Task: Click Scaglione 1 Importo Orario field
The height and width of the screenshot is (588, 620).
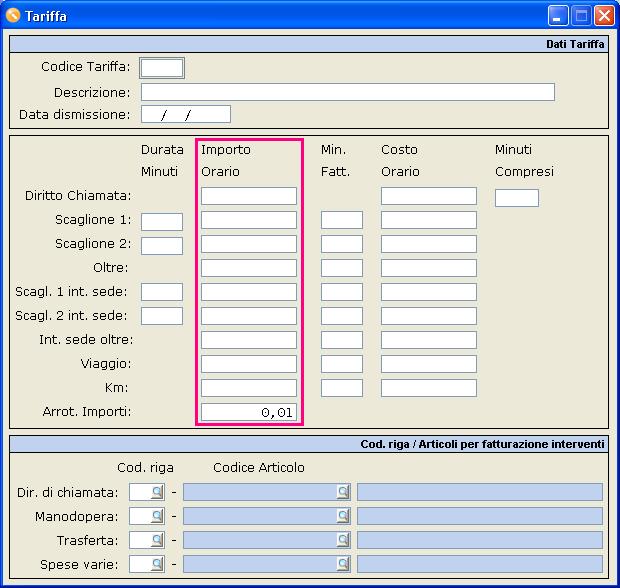Action: pyautogui.click(x=249, y=220)
